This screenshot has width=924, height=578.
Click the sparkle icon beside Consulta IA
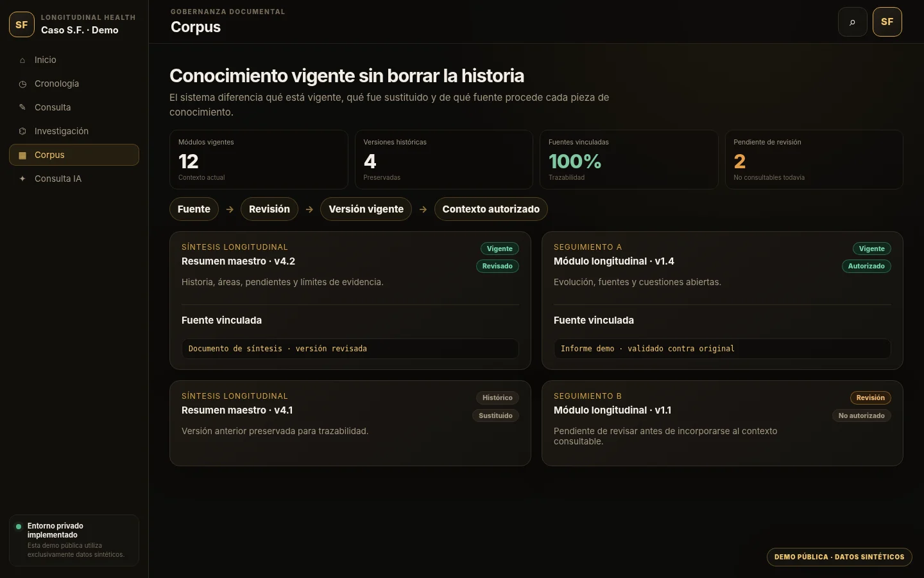pyautogui.click(x=22, y=179)
